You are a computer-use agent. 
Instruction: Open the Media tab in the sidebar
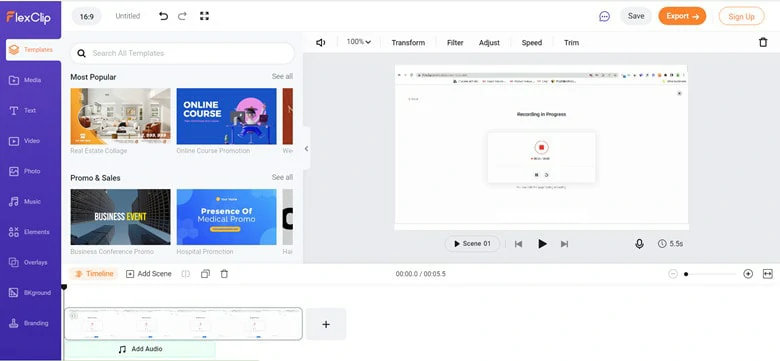30,80
